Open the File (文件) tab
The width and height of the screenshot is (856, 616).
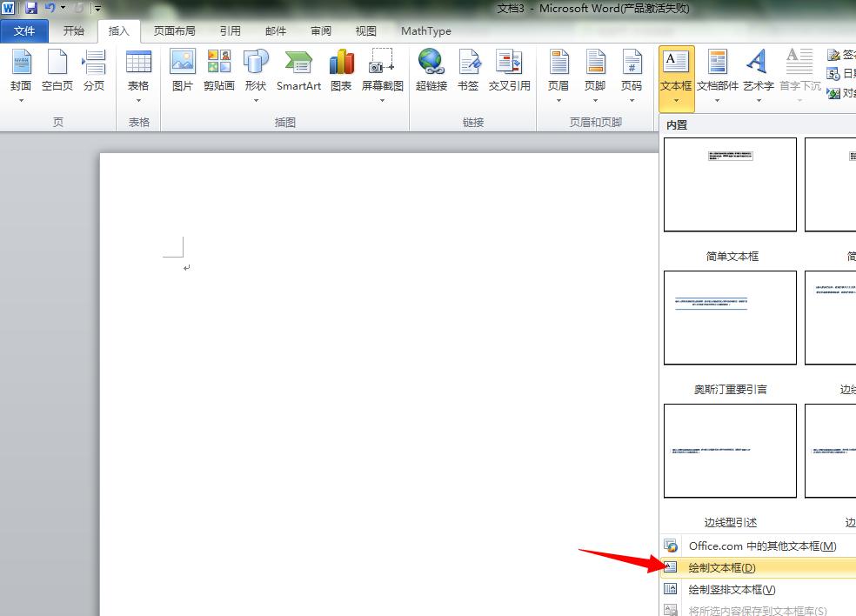24,31
